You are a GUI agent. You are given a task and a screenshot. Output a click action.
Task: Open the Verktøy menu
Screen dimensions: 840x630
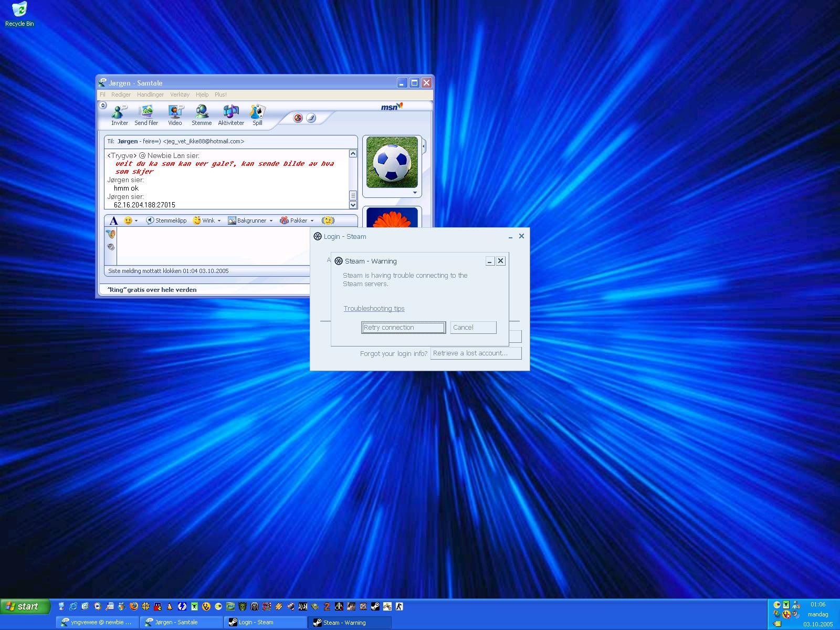pyautogui.click(x=180, y=94)
